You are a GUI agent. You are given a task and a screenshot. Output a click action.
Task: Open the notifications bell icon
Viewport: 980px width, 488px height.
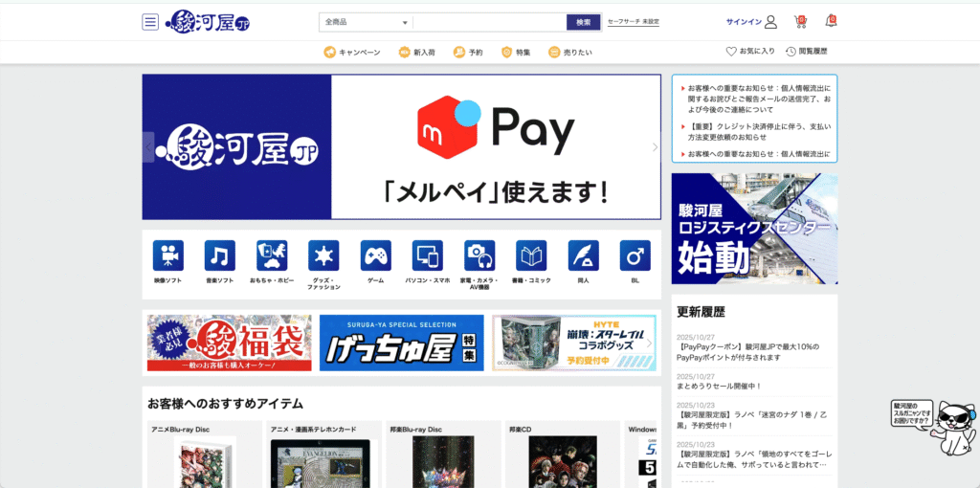point(831,21)
